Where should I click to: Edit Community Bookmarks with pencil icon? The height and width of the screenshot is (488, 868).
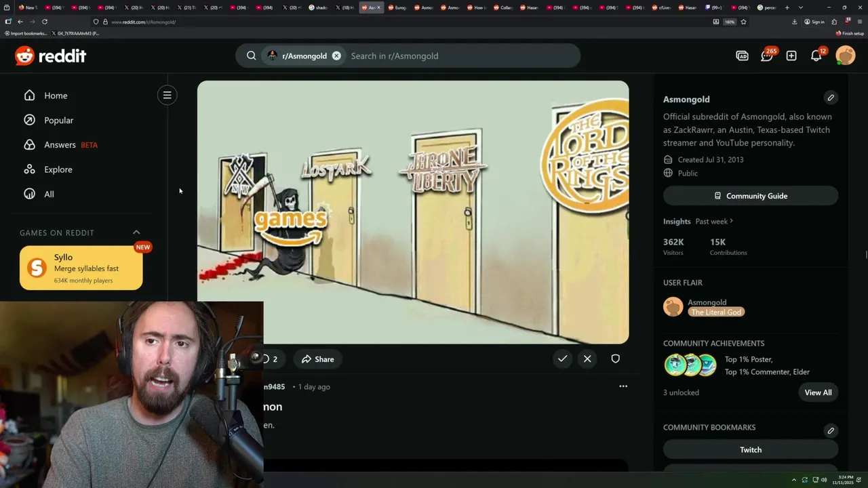pos(831,430)
